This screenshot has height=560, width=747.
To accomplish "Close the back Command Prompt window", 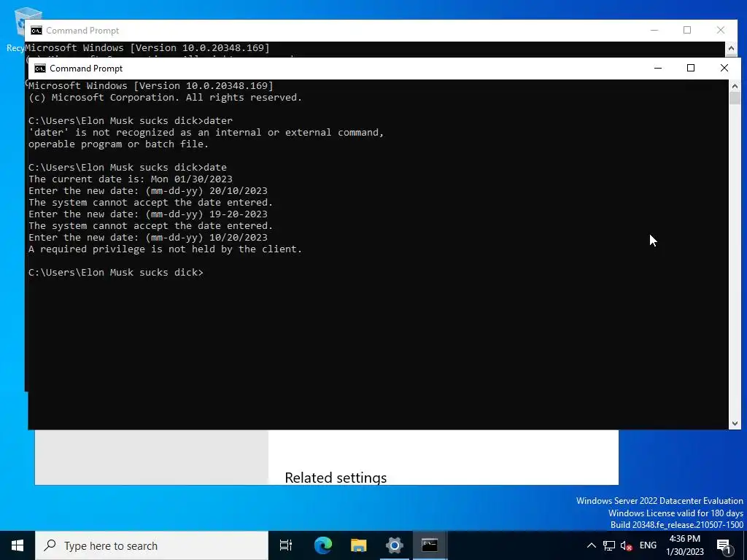I will [x=721, y=30].
